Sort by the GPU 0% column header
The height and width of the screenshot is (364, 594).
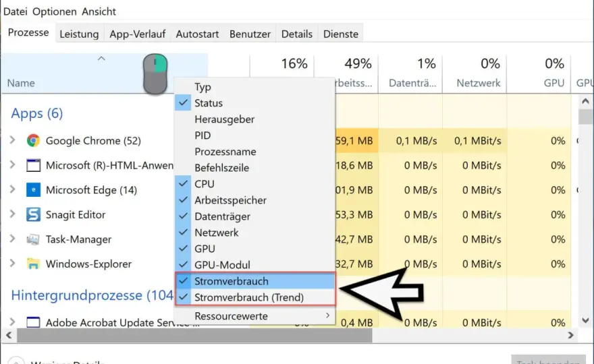point(539,73)
